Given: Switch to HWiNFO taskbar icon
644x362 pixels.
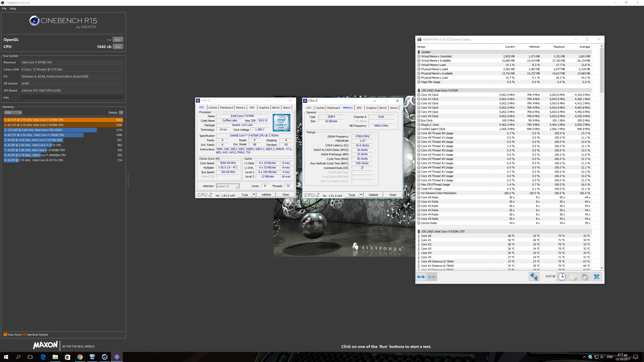Looking at the screenshot, I should click(92, 357).
